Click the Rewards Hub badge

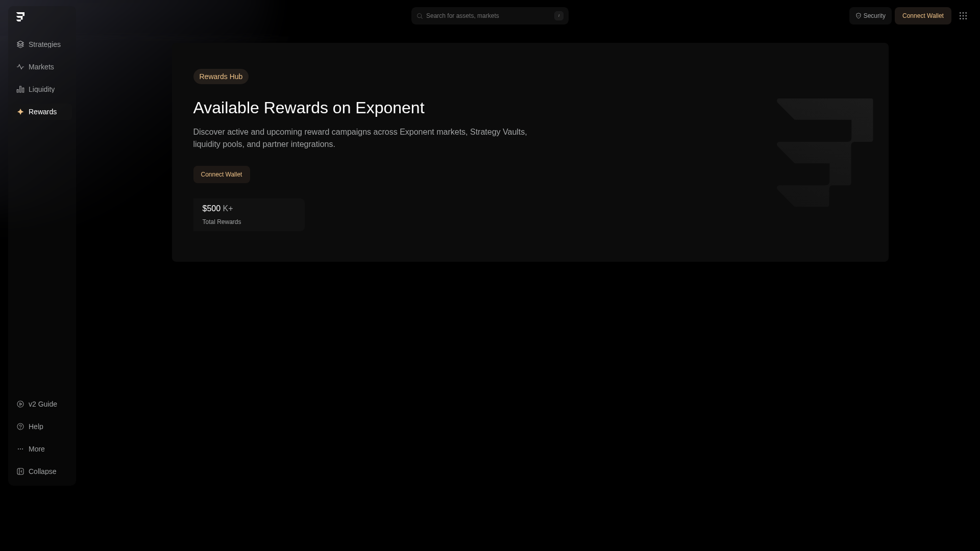click(x=220, y=77)
